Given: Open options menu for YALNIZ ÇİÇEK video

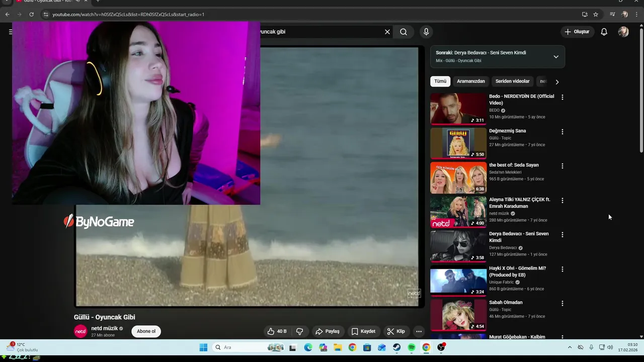Looking at the screenshot, I should (x=562, y=201).
